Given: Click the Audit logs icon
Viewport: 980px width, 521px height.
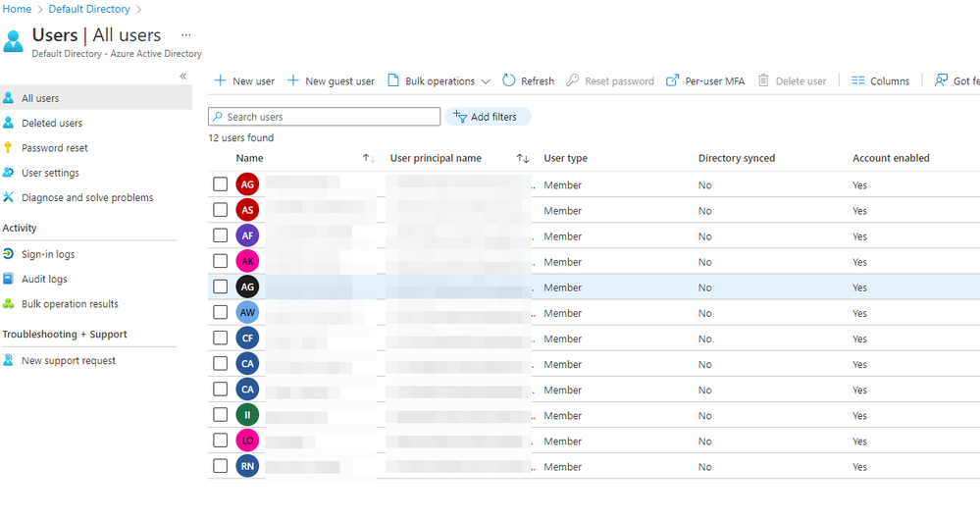Looking at the screenshot, I should click(8, 279).
